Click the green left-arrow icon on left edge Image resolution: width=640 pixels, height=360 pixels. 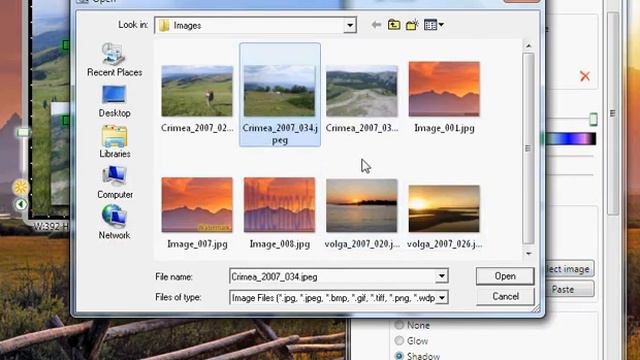click(x=21, y=204)
